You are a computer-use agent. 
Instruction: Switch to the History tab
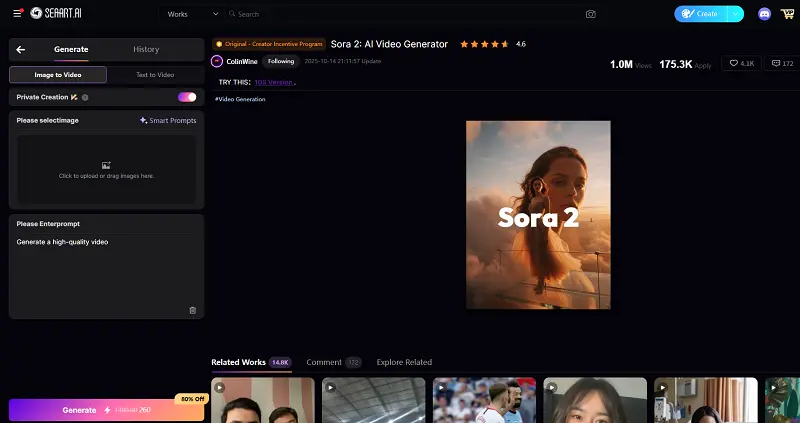pos(146,49)
